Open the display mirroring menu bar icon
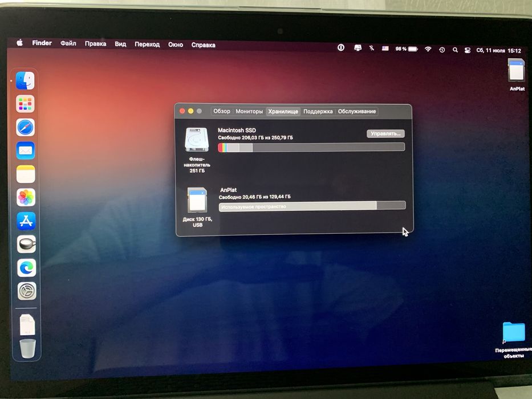 [x=358, y=48]
